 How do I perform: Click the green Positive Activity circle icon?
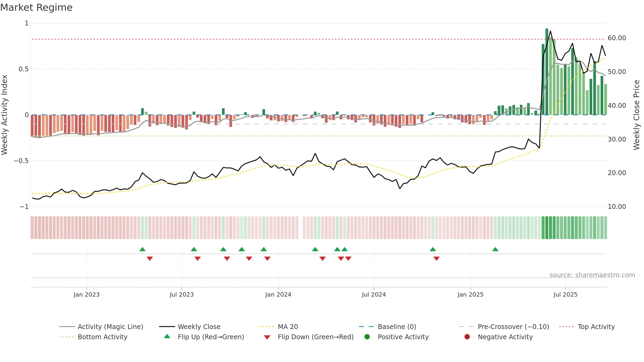point(367,337)
